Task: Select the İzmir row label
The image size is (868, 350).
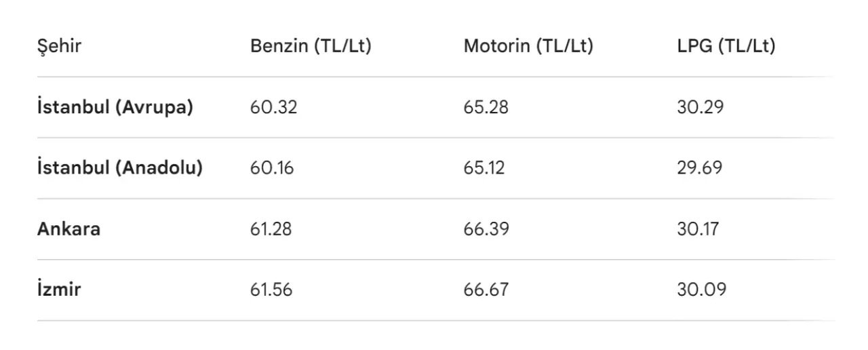Action: pyautogui.click(x=59, y=290)
